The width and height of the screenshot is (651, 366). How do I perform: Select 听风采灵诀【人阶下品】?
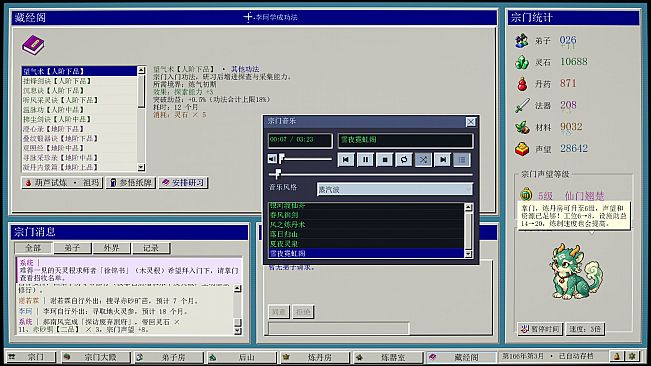coord(79,100)
